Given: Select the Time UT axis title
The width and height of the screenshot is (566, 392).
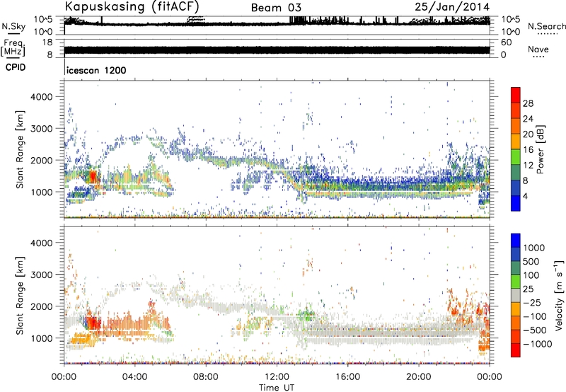Looking at the screenshot, I should click(277, 388).
